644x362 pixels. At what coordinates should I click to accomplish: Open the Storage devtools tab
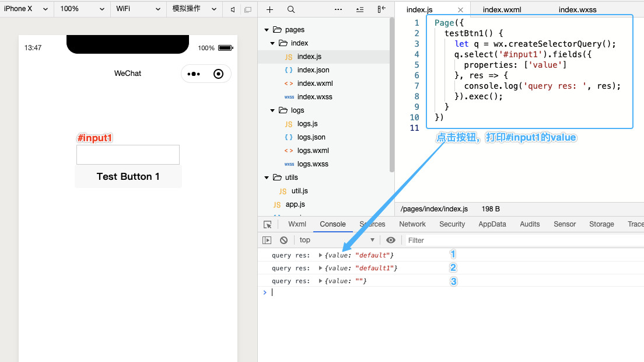pos(601,224)
